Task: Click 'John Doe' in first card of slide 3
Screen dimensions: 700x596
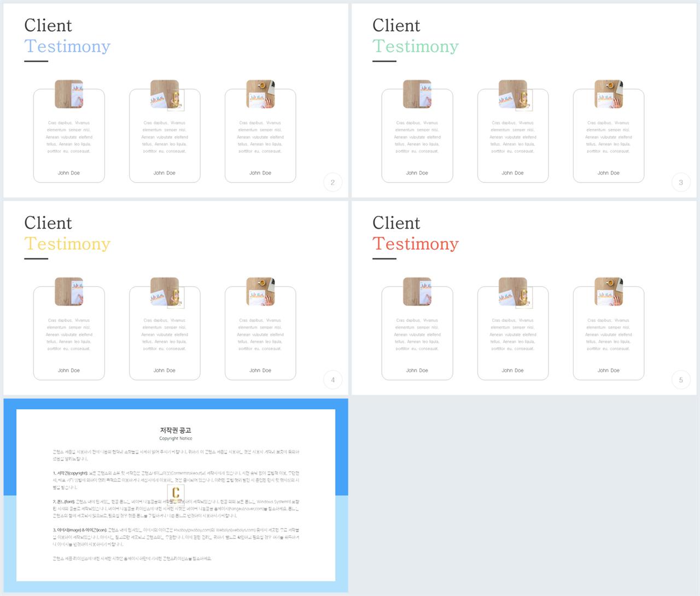Action: click(x=417, y=173)
